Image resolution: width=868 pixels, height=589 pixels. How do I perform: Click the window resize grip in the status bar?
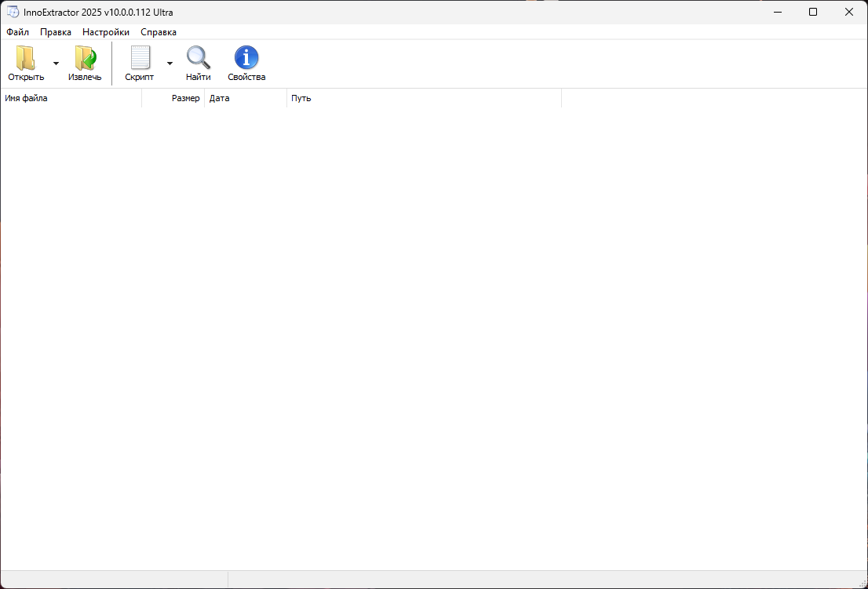(x=863, y=583)
